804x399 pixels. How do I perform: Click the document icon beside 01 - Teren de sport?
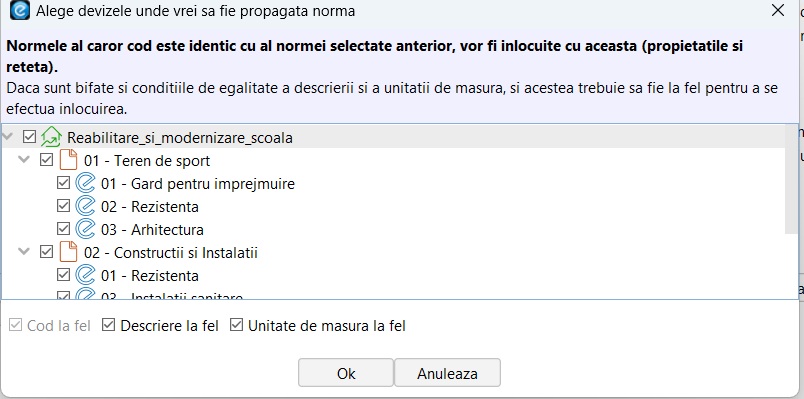coord(68,161)
